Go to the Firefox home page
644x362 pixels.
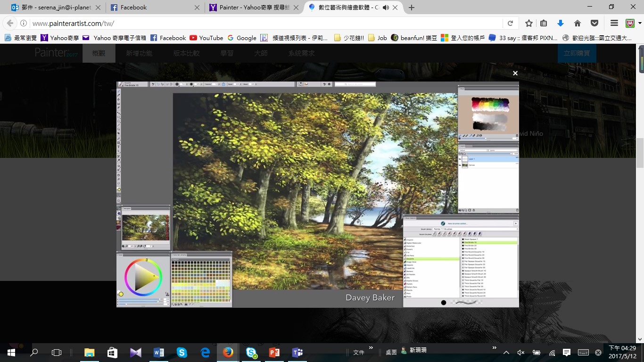tap(578, 23)
